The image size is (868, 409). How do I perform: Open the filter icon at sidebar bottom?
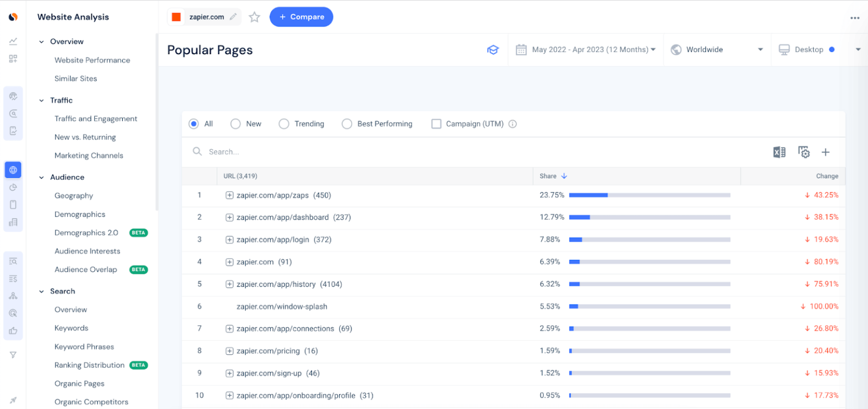point(12,355)
